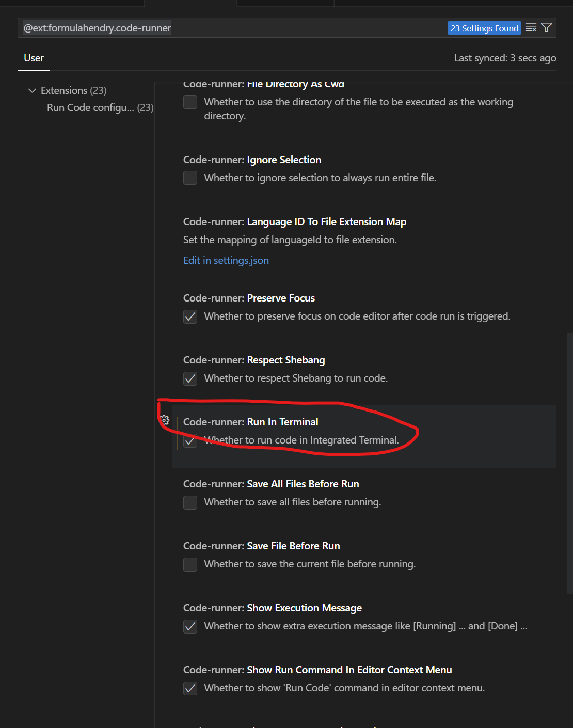573x728 pixels.
Task: Disable the Respect Shebang checkbox
Action: [x=190, y=378]
